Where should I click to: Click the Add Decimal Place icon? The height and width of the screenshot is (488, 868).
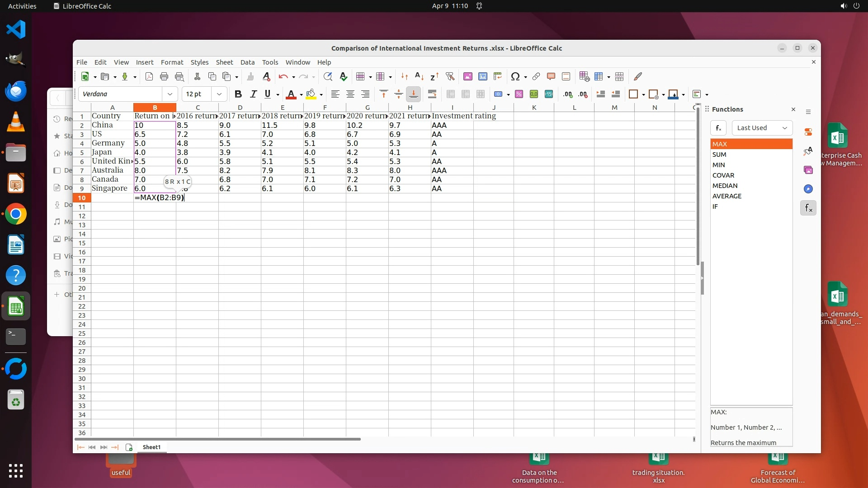pyautogui.click(x=568, y=94)
